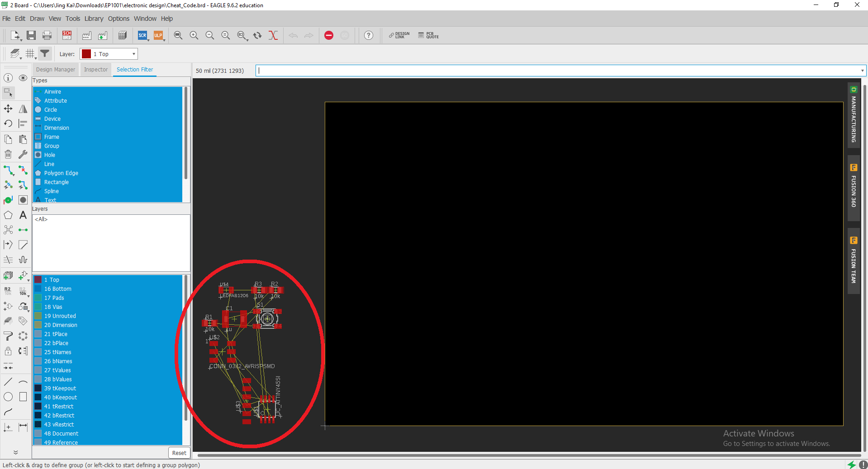Switch to the Design Manager tab
The width and height of the screenshot is (868, 469).
pos(56,70)
